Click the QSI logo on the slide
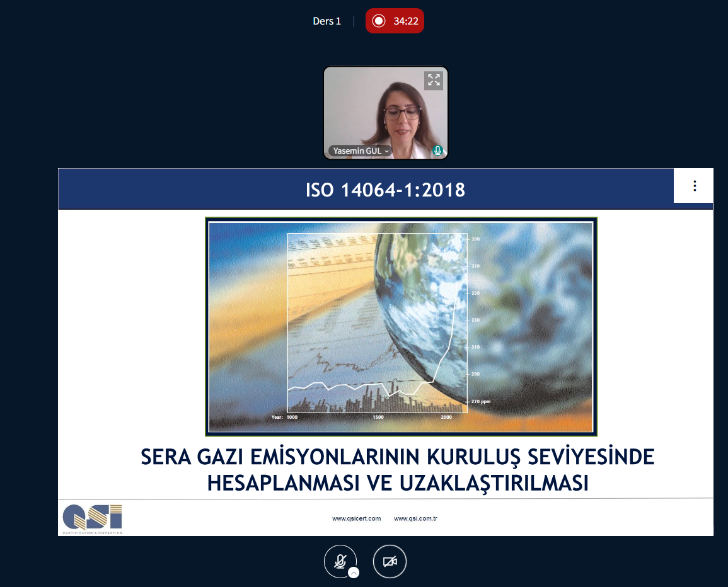Viewport: 728px width, 587px height. tap(93, 518)
